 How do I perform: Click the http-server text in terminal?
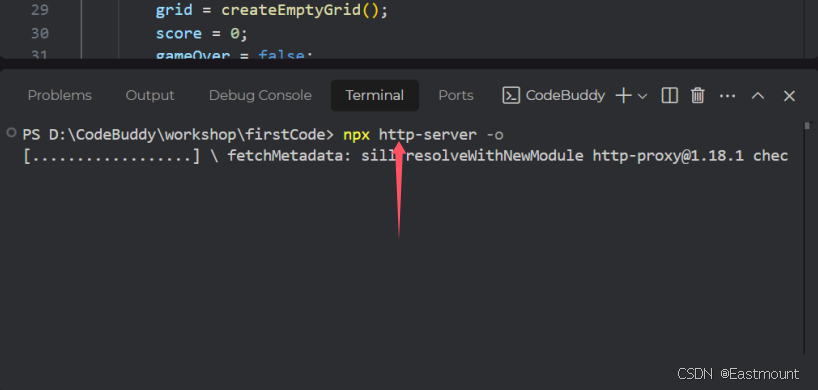click(x=427, y=135)
